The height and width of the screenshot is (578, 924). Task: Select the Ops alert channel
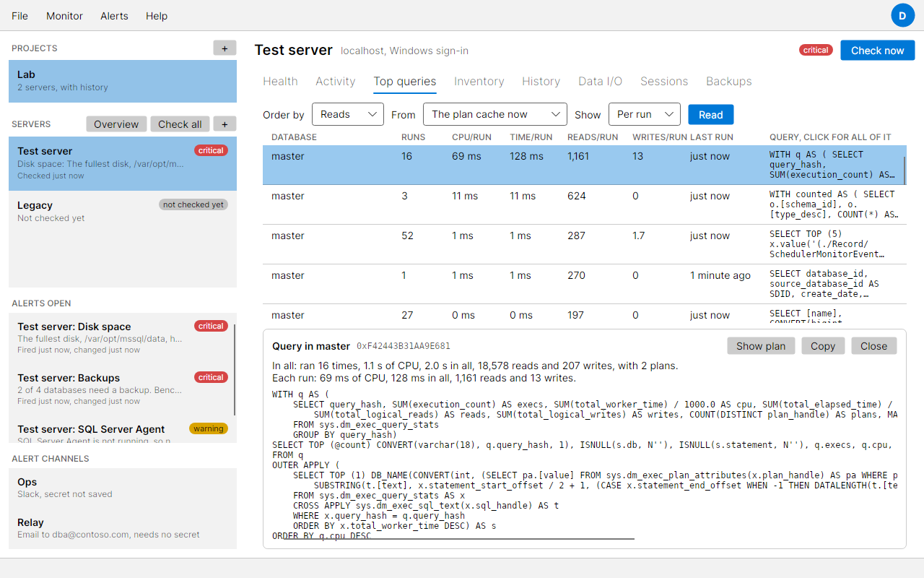pos(123,488)
